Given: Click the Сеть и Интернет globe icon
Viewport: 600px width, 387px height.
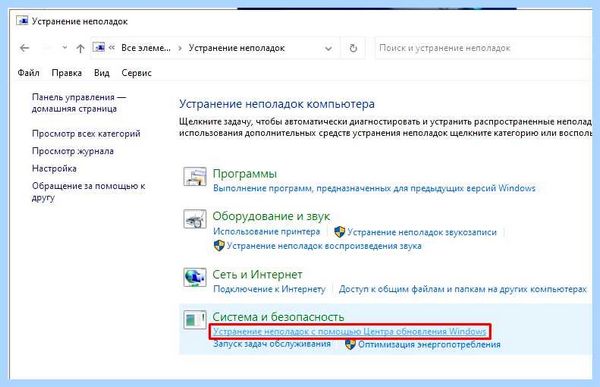Looking at the screenshot, I should click(x=195, y=277).
